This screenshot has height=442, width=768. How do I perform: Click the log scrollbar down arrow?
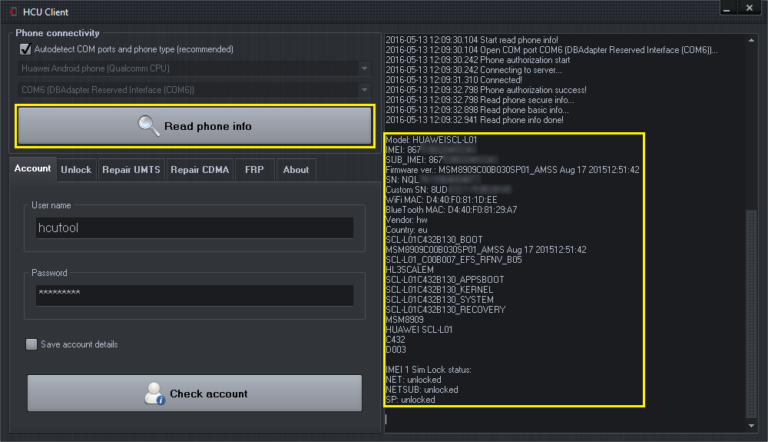[x=751, y=426]
